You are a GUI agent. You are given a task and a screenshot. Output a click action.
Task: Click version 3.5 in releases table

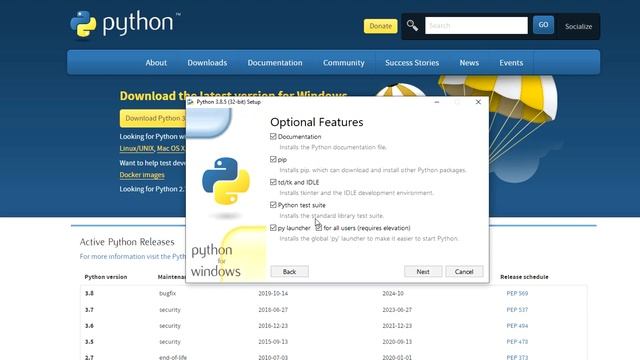89,341
